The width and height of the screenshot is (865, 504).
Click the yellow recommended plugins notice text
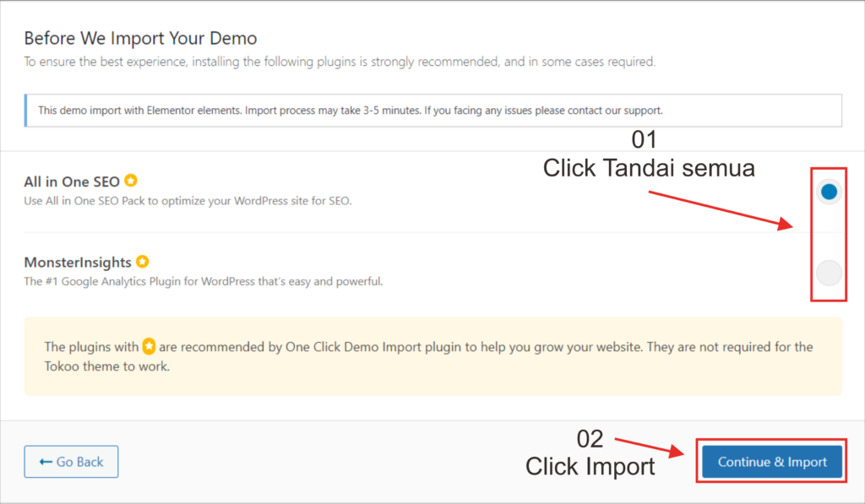429,356
